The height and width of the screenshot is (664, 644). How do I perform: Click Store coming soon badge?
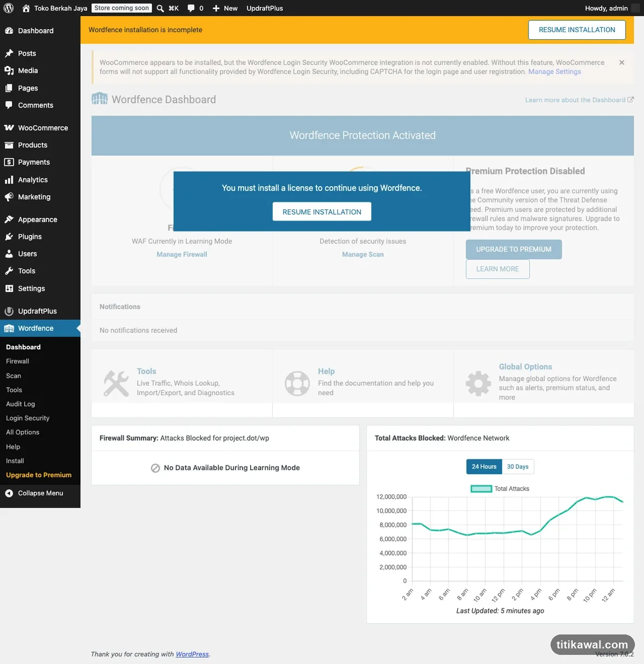[122, 8]
